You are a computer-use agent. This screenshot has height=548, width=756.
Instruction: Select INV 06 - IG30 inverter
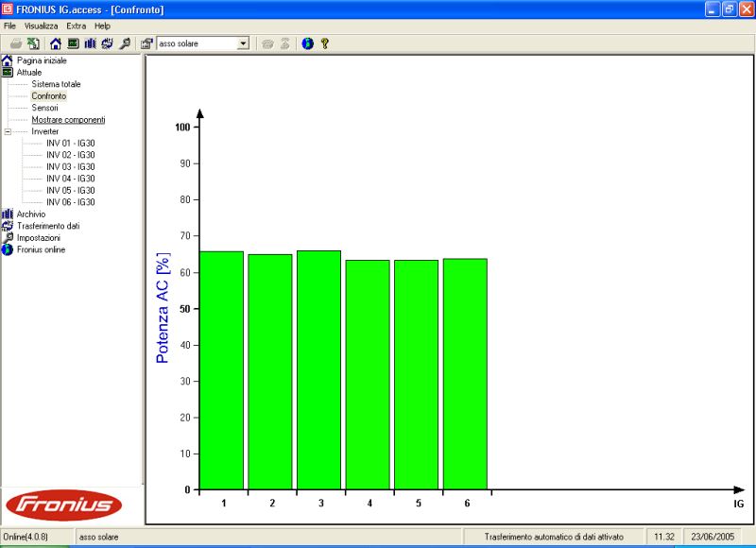pos(70,202)
